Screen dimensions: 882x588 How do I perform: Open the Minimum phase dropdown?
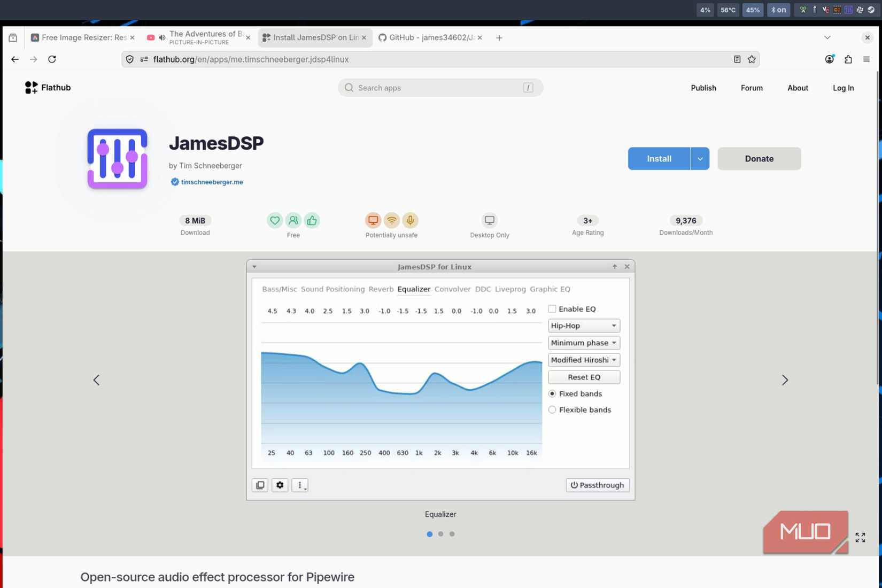(584, 343)
